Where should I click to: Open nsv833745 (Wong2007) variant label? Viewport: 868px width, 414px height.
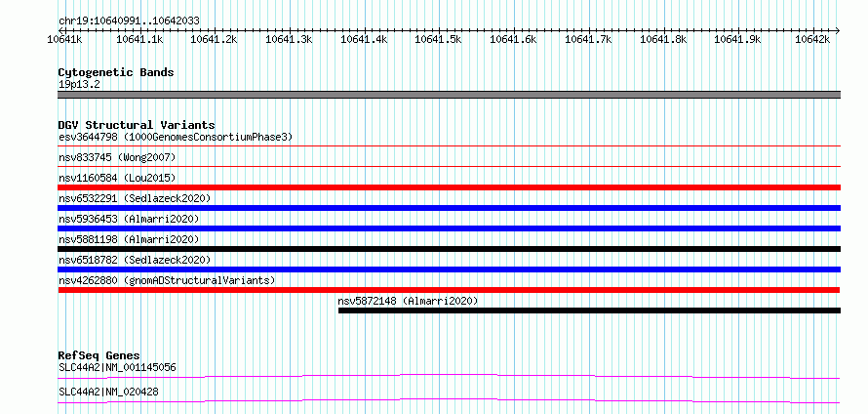click(117, 157)
